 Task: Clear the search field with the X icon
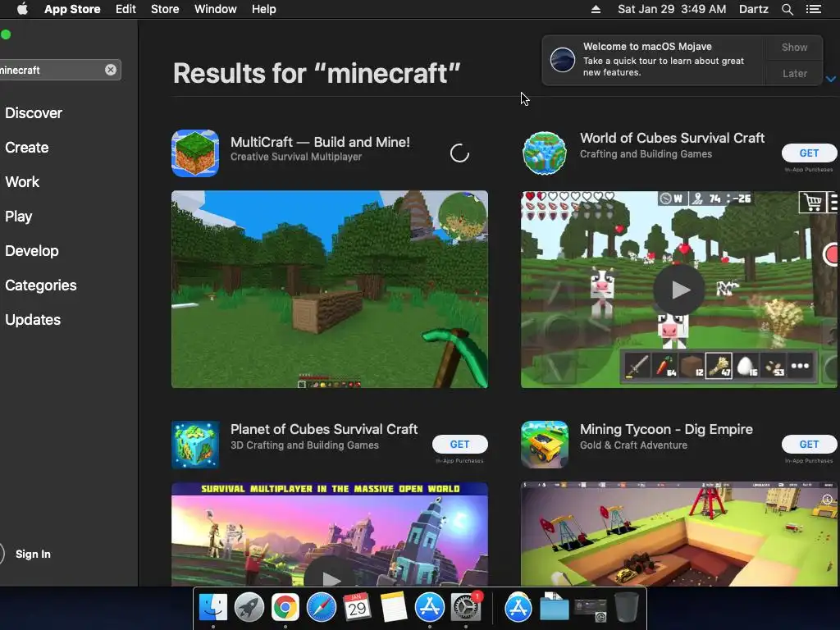[111, 70]
